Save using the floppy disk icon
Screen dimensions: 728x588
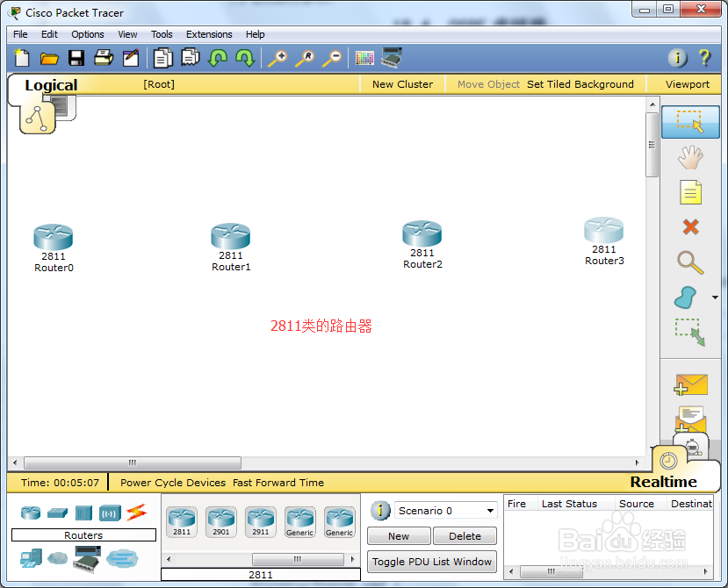(76, 58)
